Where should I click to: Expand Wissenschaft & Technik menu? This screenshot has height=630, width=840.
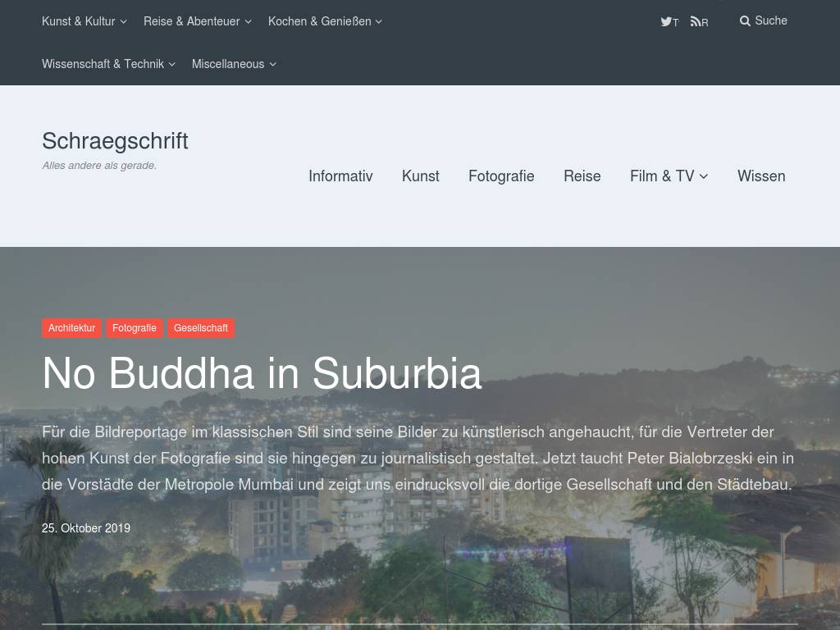pyautogui.click(x=108, y=64)
